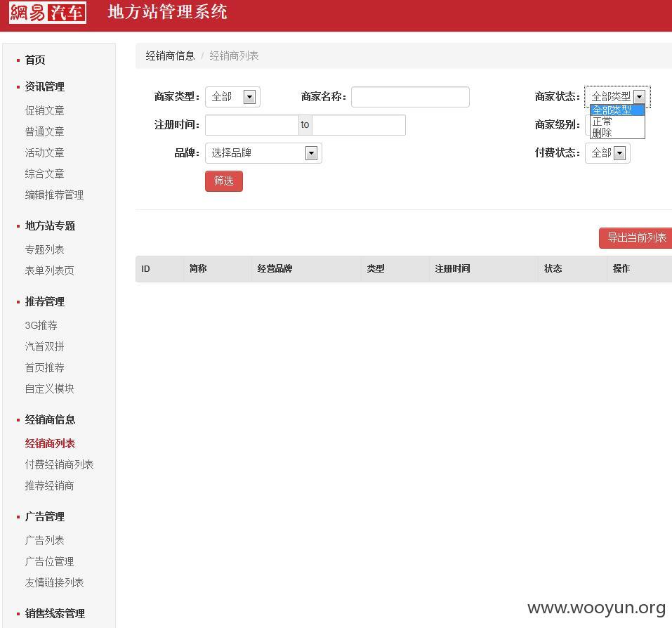This screenshot has width=672, height=628.
Task: Go to 首页 in sidebar
Action: pyautogui.click(x=34, y=60)
